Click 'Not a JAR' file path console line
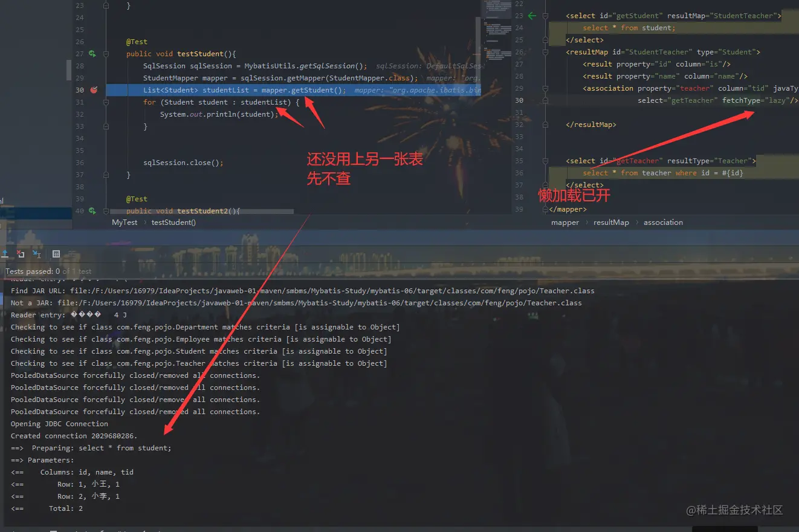Viewport: 799px width, 532px height. tap(296, 303)
